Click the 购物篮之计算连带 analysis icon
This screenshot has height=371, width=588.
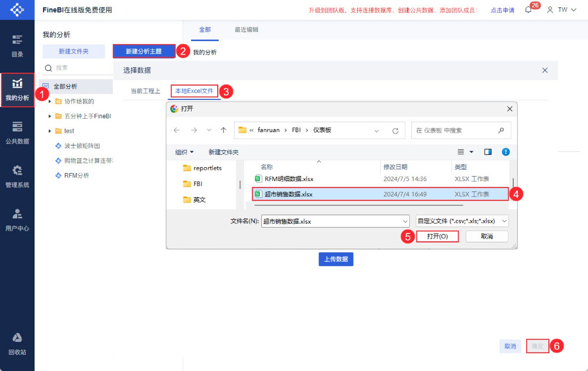point(58,161)
